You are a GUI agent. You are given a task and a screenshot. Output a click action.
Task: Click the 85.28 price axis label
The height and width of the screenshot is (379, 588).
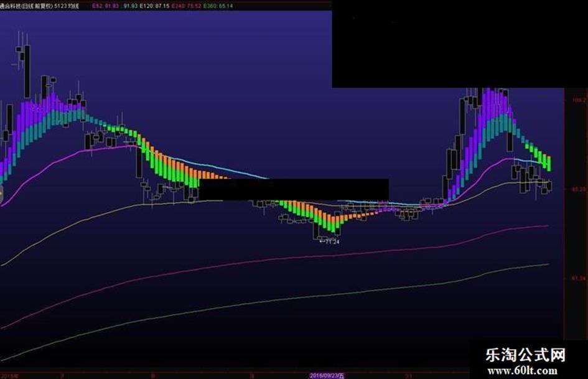579,189
